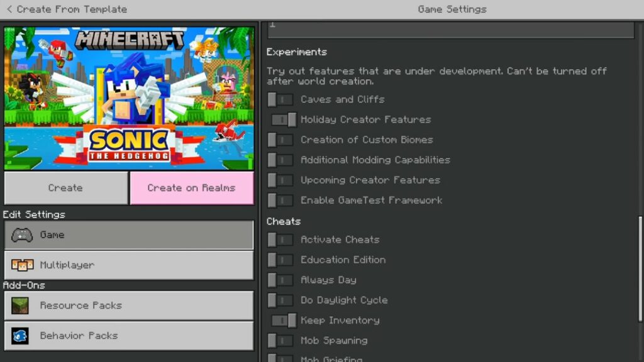Click the Multiplayer faces icon

22,265
